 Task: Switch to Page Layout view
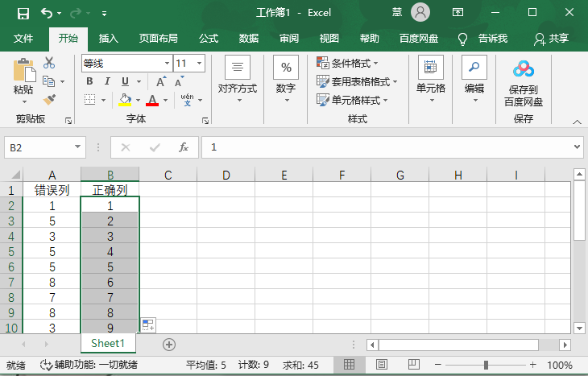tap(382, 365)
